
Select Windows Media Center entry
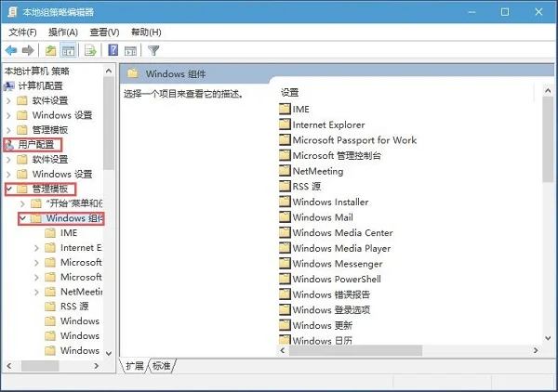pyautogui.click(x=342, y=233)
